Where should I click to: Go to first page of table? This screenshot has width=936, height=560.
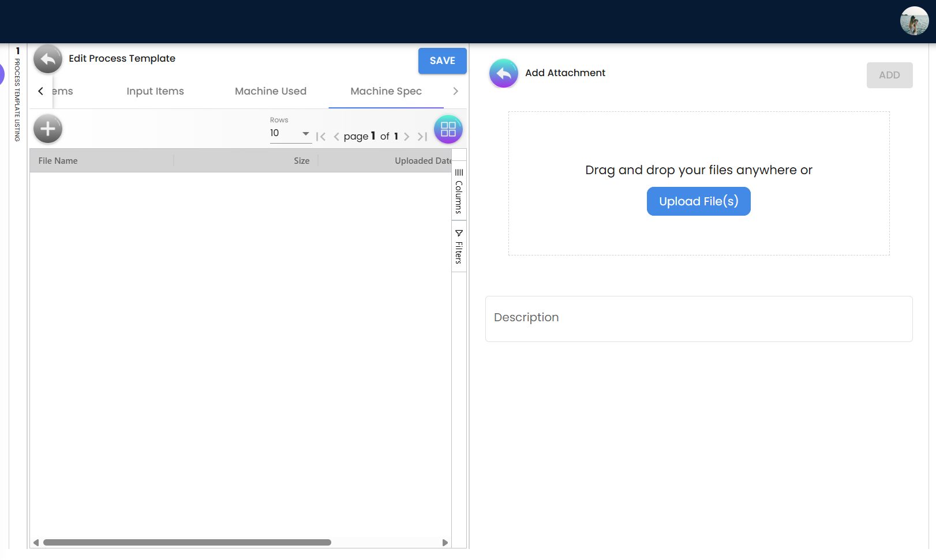321,137
